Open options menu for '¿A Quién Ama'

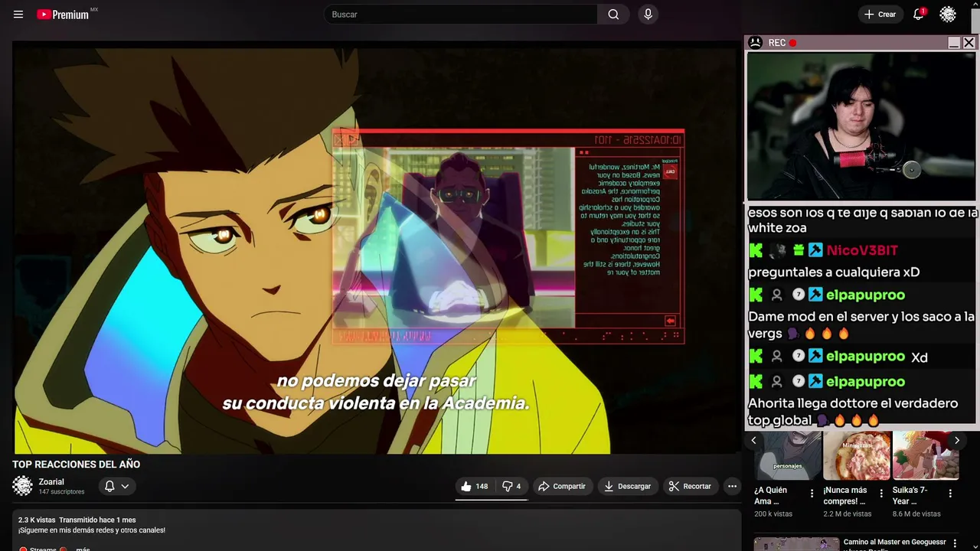coord(812,494)
